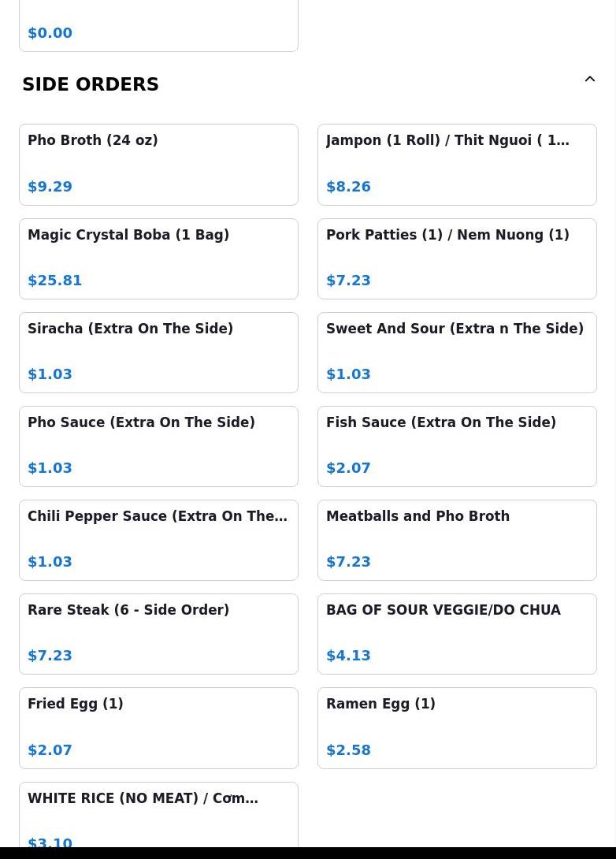616x859 pixels.
Task: Add Magic Crystal Boba (1 Bag)
Action: pyautogui.click(x=158, y=258)
